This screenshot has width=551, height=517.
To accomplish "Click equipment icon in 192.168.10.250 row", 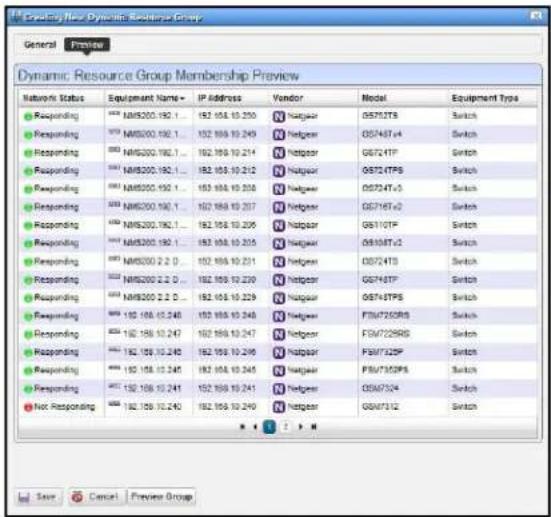I will 114,113.
